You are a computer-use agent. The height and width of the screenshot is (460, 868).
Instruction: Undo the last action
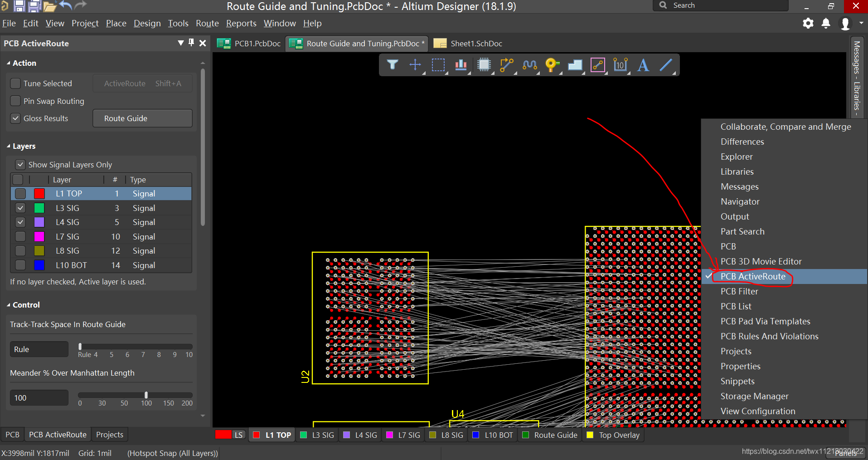pyautogui.click(x=66, y=5)
